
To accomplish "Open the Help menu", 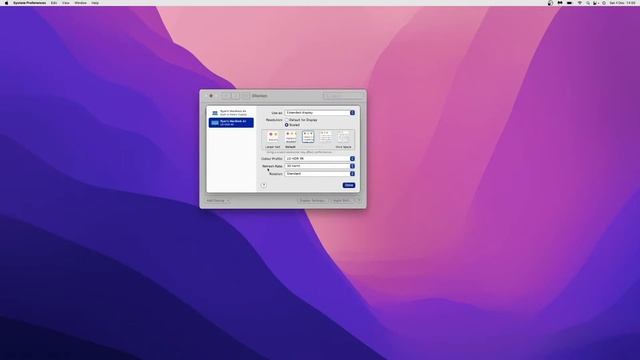I will point(95,3).
